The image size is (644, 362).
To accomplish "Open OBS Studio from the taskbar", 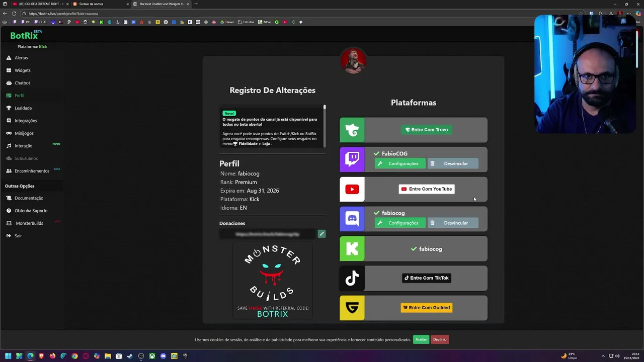I will 141,356.
